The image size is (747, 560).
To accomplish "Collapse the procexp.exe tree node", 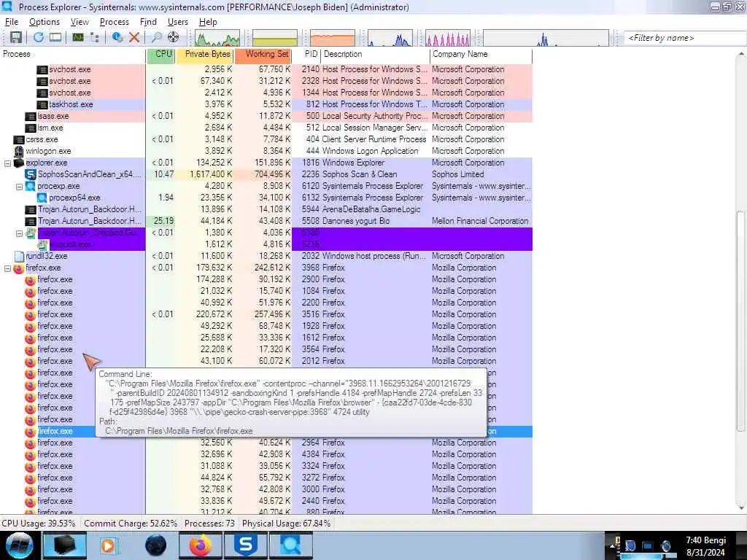I will pyautogui.click(x=20, y=187).
